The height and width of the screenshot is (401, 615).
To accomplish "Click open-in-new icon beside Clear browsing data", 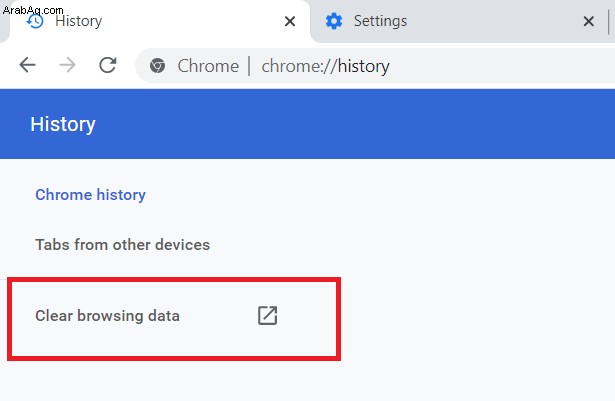I will pyautogui.click(x=267, y=315).
